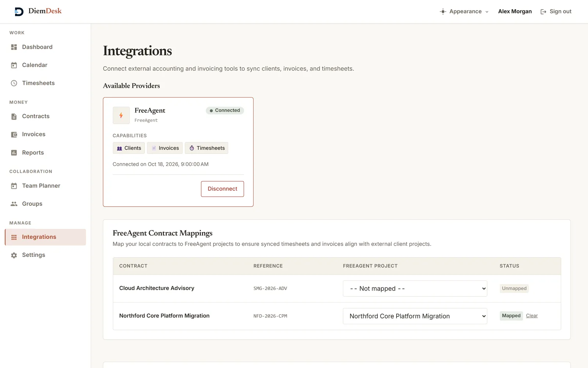The height and width of the screenshot is (368, 588).
Task: Click the Calendar icon in sidebar
Action: click(14, 65)
